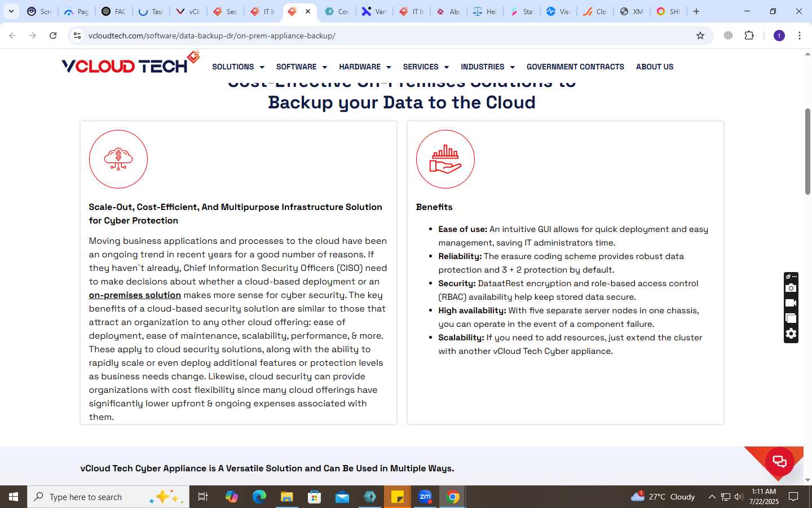Open the Solutions dropdown menu
Viewport: 812px width, 508px height.
(238, 67)
